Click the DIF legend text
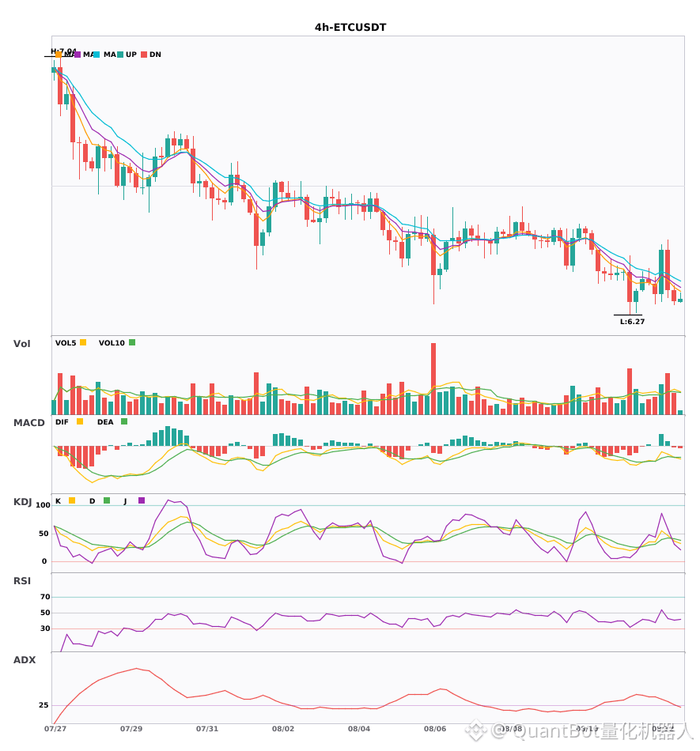 tap(62, 422)
